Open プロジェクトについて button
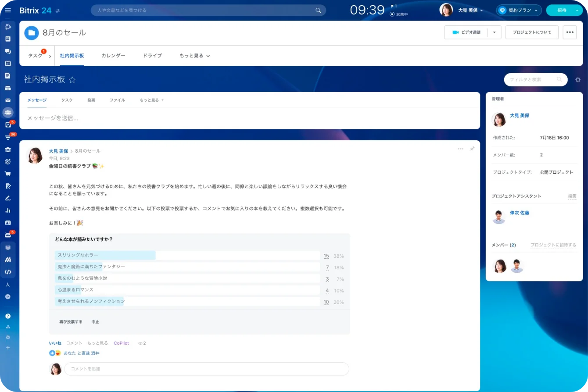 click(x=532, y=32)
